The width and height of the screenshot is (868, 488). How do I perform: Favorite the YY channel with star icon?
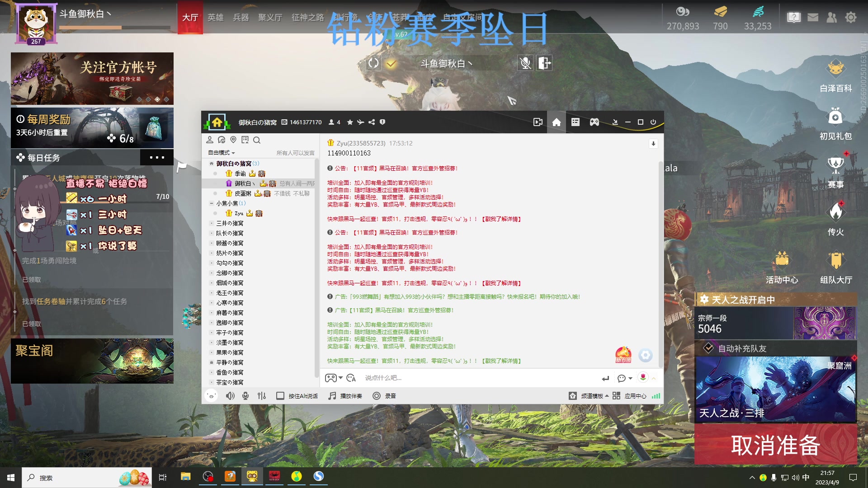350,122
